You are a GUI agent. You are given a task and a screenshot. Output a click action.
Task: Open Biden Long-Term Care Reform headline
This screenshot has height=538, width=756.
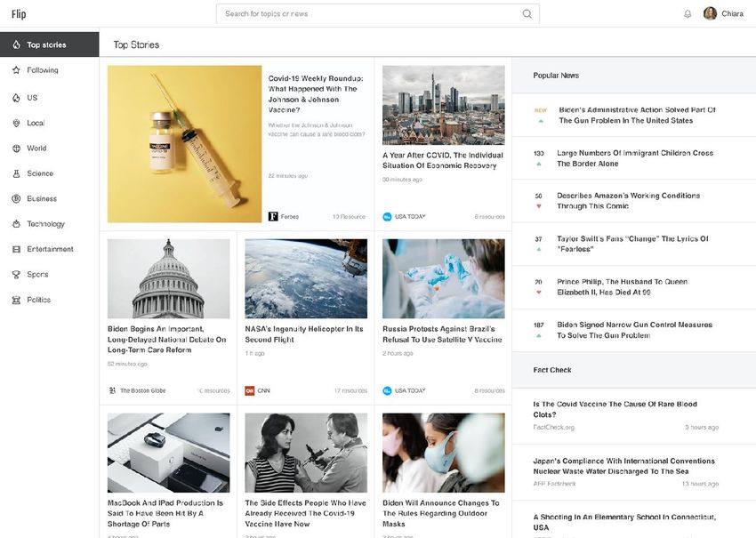167,340
